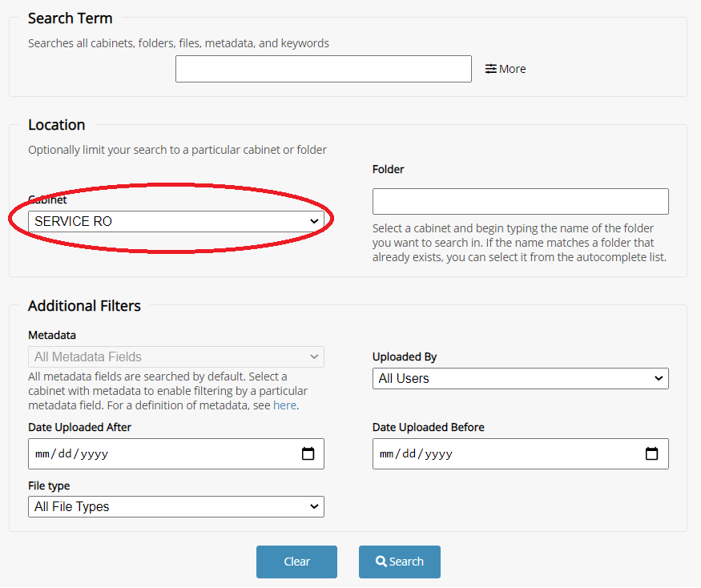701x588 pixels.
Task: Select year segment in Date Uploaded Before
Action: tap(439, 454)
